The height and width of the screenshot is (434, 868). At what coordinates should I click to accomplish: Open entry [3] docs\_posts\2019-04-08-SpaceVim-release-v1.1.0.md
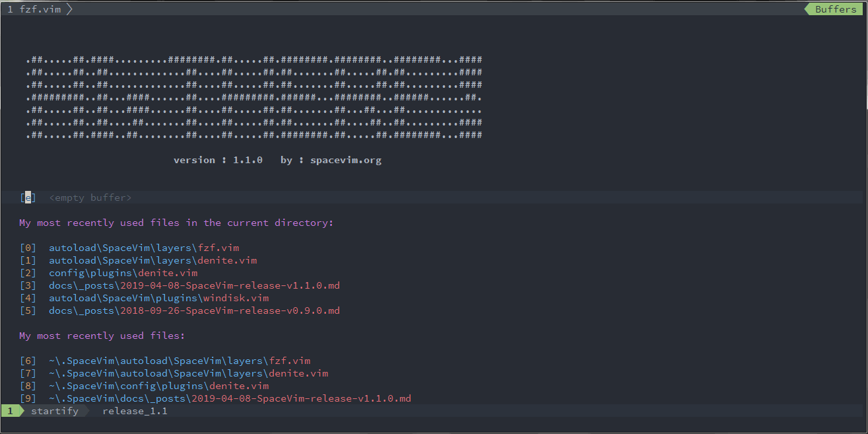tap(180, 285)
